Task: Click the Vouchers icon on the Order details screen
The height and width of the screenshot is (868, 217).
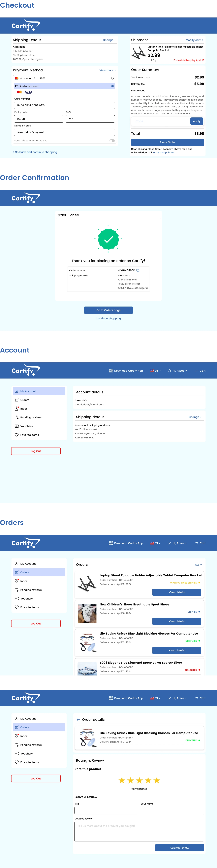Action: (17, 753)
